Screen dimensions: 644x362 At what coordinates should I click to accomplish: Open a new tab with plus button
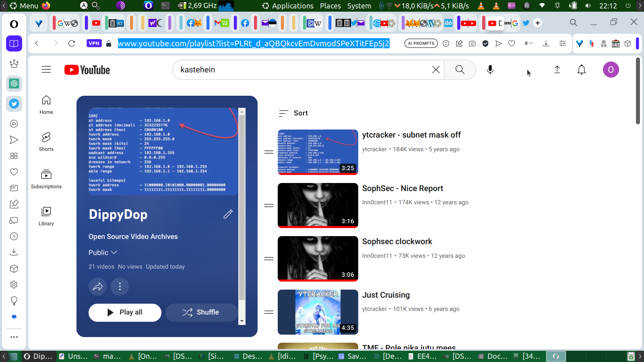click(538, 23)
